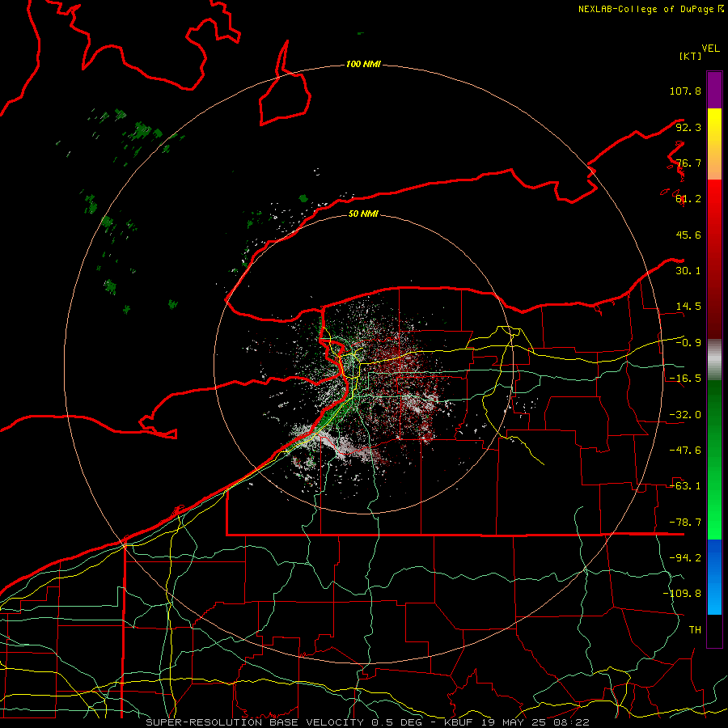This screenshot has width=728, height=728.
Task: Click the 107.8 legend value
Action: click(x=685, y=91)
